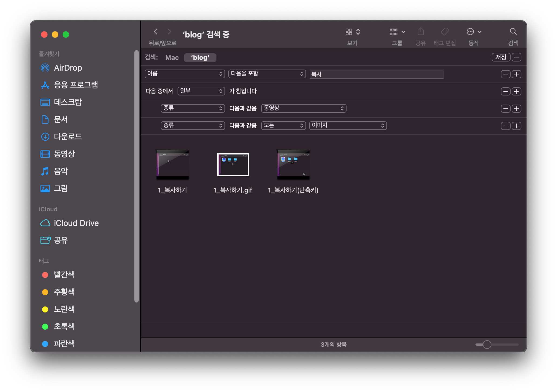Open iCloud Drive in sidebar

(76, 223)
